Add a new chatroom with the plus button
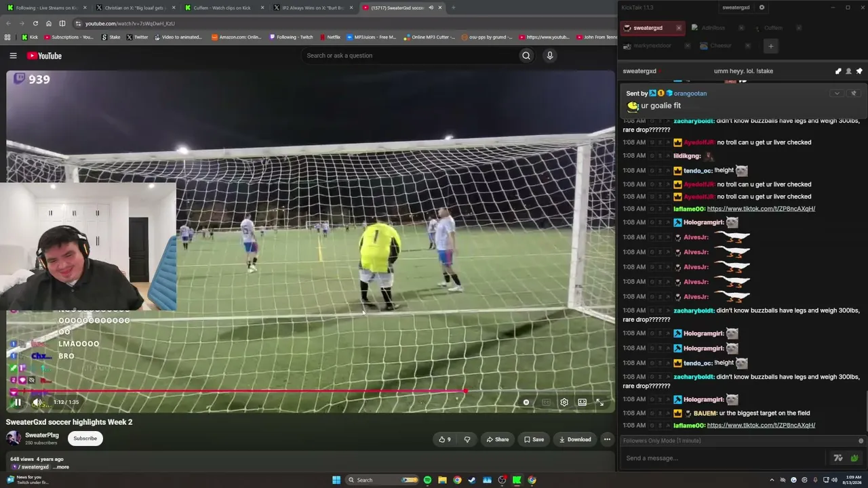The width and height of the screenshot is (868, 488). coord(770,46)
